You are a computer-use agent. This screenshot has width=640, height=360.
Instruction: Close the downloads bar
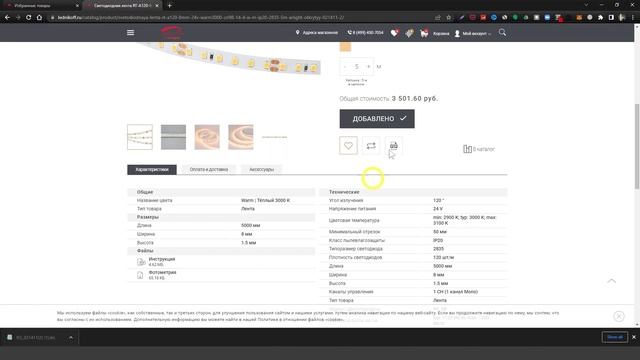[x=634, y=337]
